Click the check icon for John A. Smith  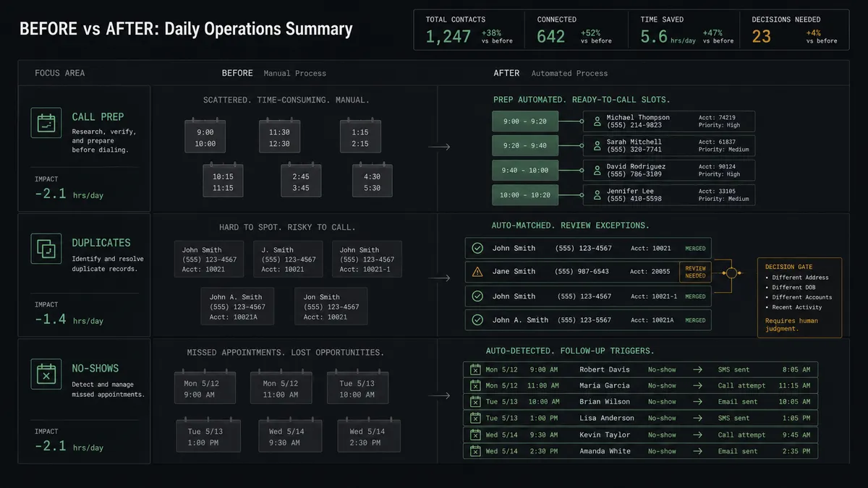point(477,320)
